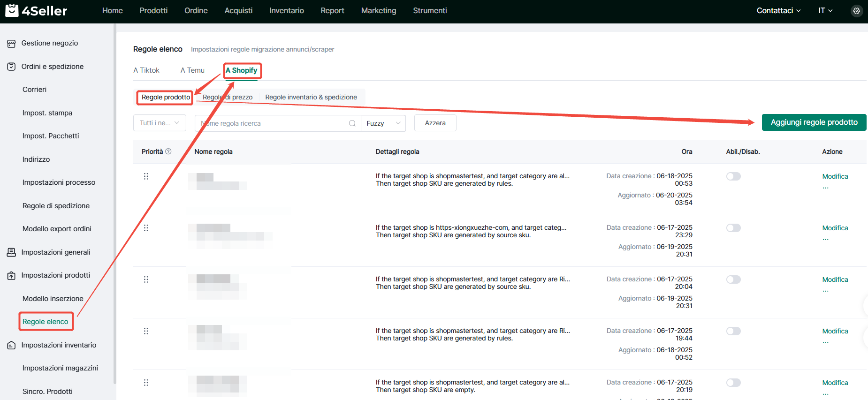The width and height of the screenshot is (868, 400).
Task: Grab drag handle of rule created 06-17-2025 20:19
Action: click(x=146, y=383)
